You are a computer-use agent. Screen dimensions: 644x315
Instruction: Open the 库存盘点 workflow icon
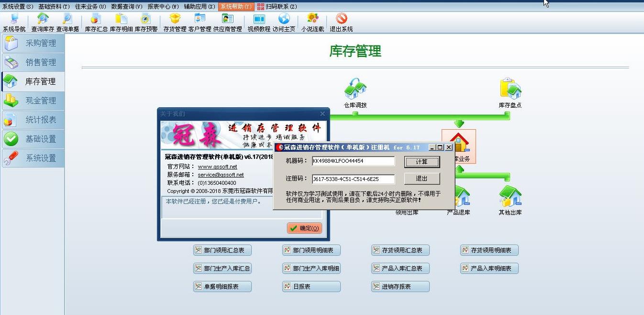click(x=510, y=93)
